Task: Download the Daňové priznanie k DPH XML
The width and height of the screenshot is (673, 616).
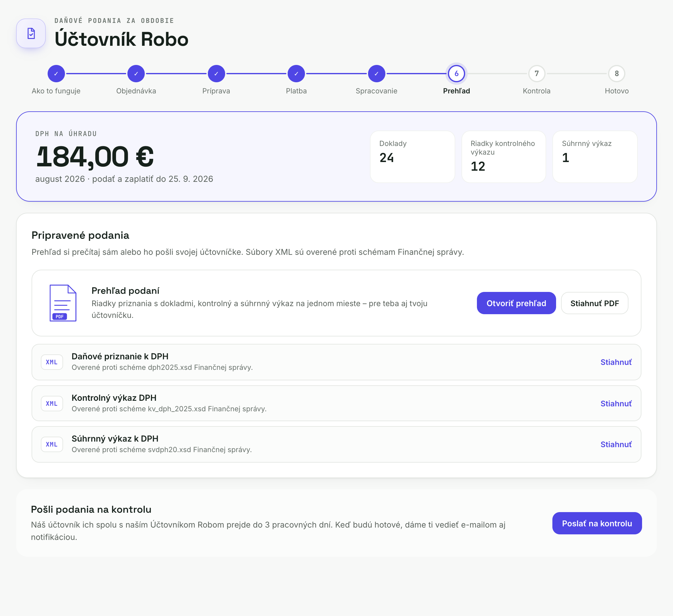Action: [x=615, y=362]
